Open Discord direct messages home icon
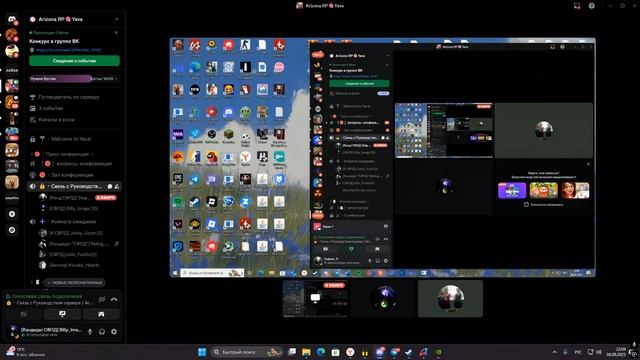The width and height of the screenshot is (640, 360). tap(12, 19)
